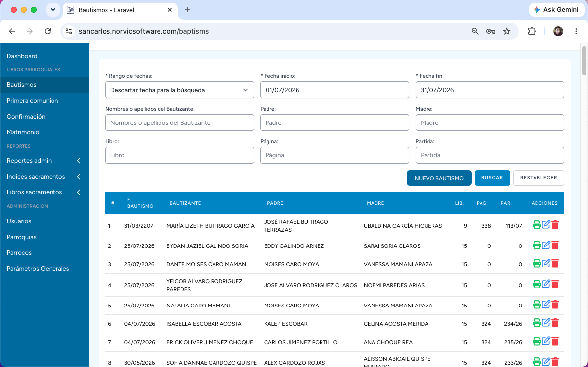
Task: Print the María Lizeth Buitrago García record
Action: tap(536, 225)
